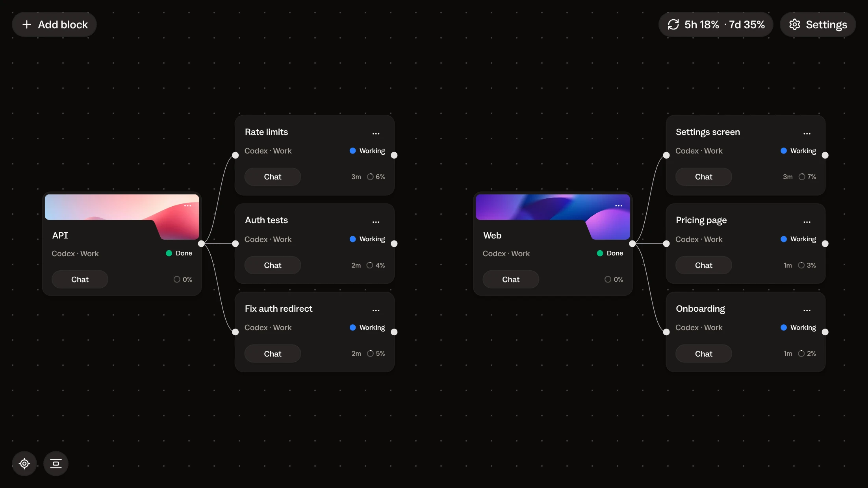Screen dimensions: 868x488
Task: Click the Rate limits 6% usage indicator
Action: 376,177
